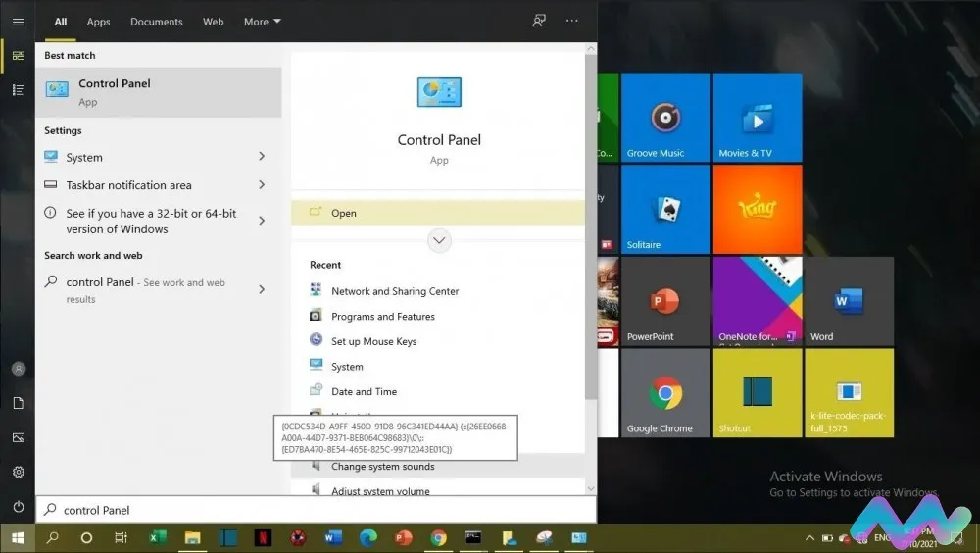Open recent Network and Sharing Center

coord(394,291)
